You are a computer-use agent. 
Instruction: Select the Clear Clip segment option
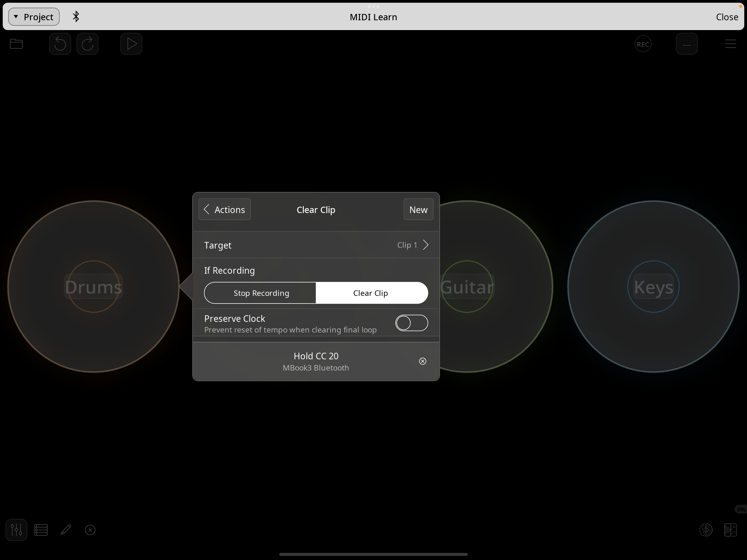pyautogui.click(x=370, y=293)
